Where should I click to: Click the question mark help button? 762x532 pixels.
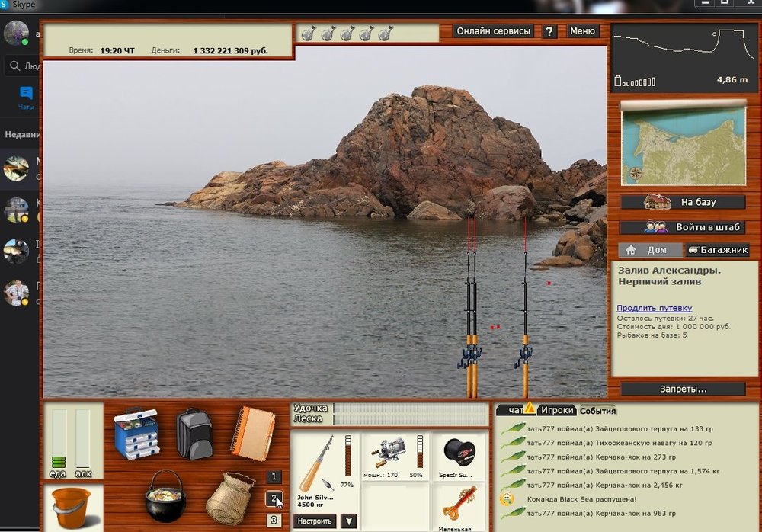point(549,31)
